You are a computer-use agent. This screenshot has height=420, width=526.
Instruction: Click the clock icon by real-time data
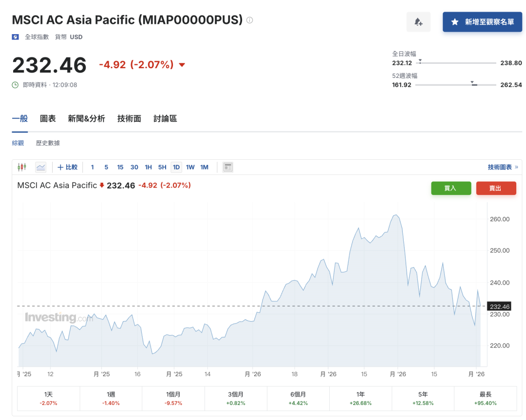16,85
